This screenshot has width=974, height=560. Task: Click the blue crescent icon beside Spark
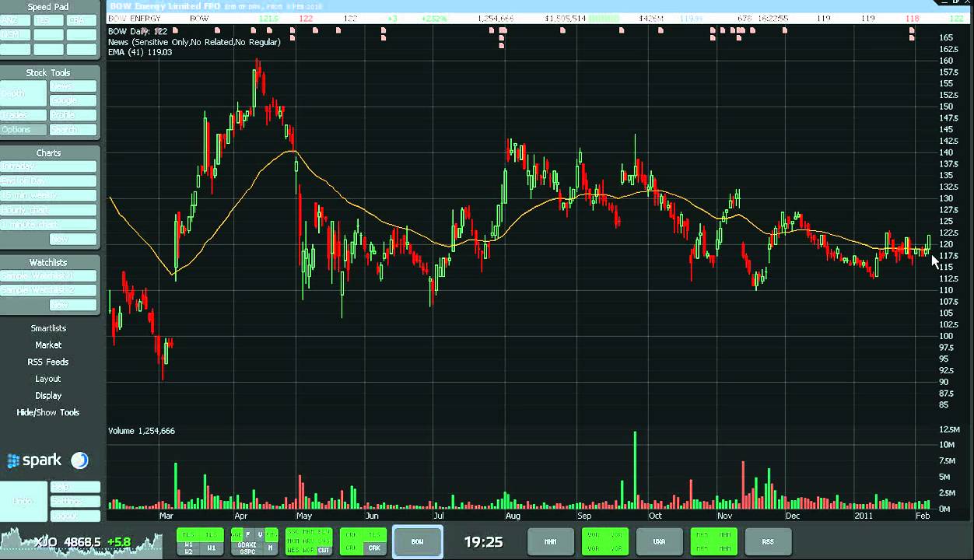tap(79, 460)
